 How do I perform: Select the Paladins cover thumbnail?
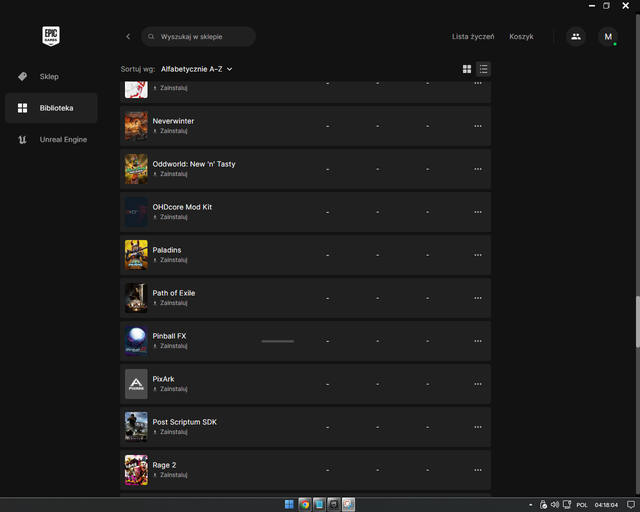136,255
